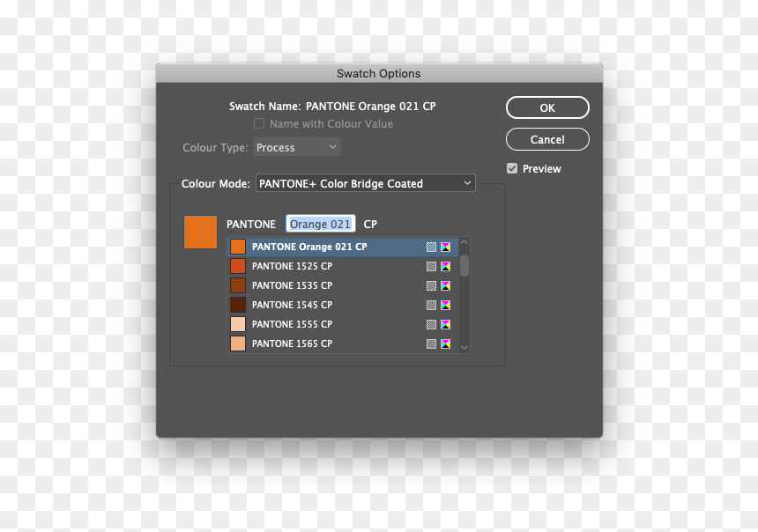Click the Cancel button

[x=547, y=139]
